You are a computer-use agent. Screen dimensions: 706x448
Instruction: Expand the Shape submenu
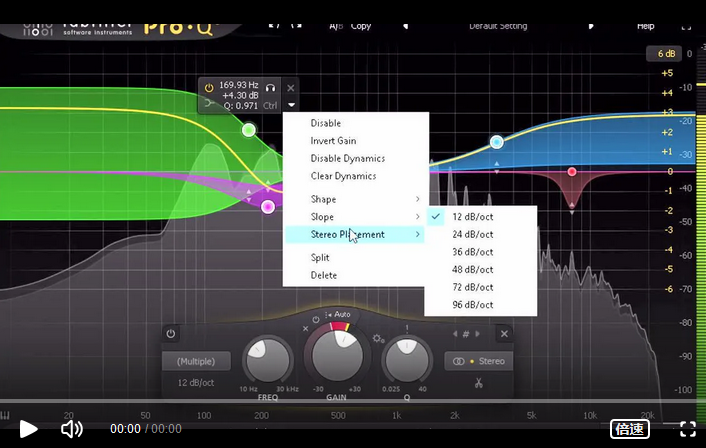tap(356, 199)
